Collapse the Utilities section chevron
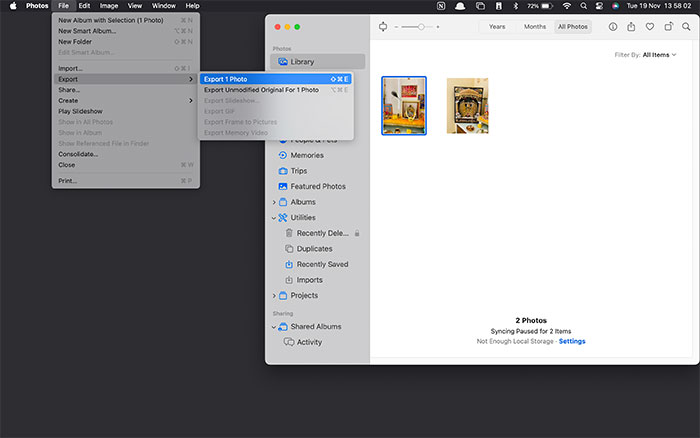 274,217
